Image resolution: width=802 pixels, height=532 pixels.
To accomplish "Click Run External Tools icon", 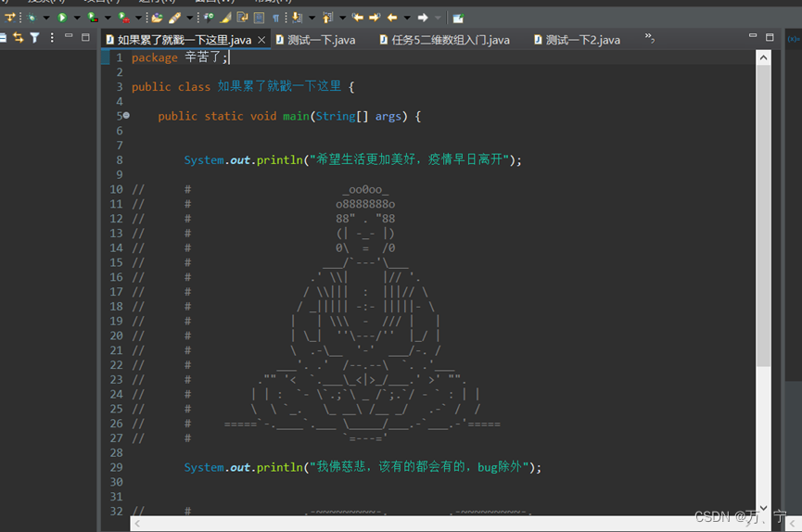I will [123, 18].
